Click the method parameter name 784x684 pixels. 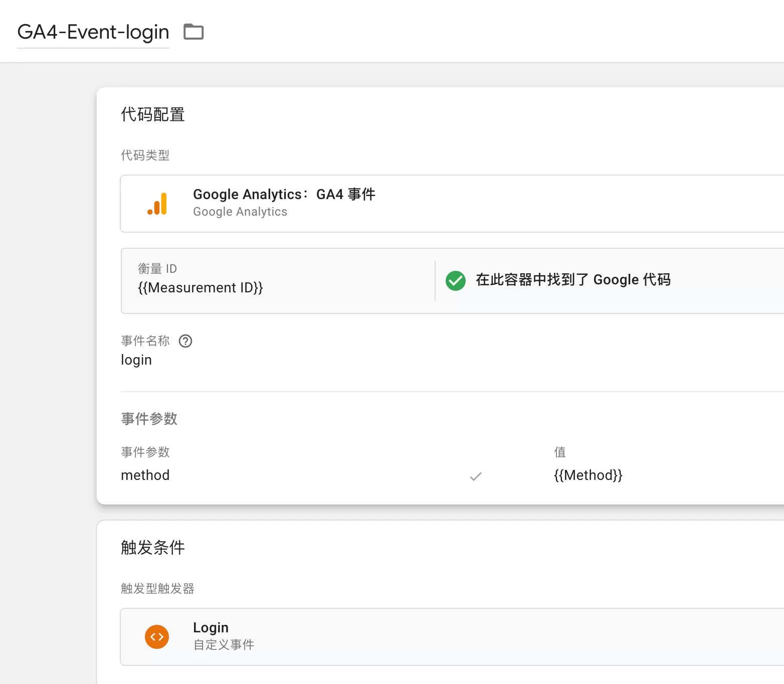click(145, 475)
